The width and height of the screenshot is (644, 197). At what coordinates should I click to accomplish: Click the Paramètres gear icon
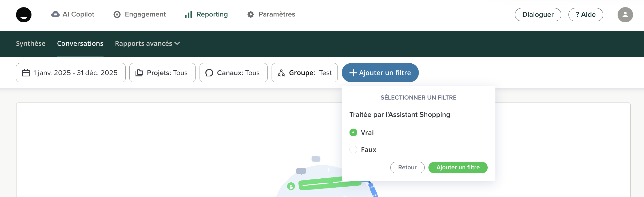coord(251,14)
